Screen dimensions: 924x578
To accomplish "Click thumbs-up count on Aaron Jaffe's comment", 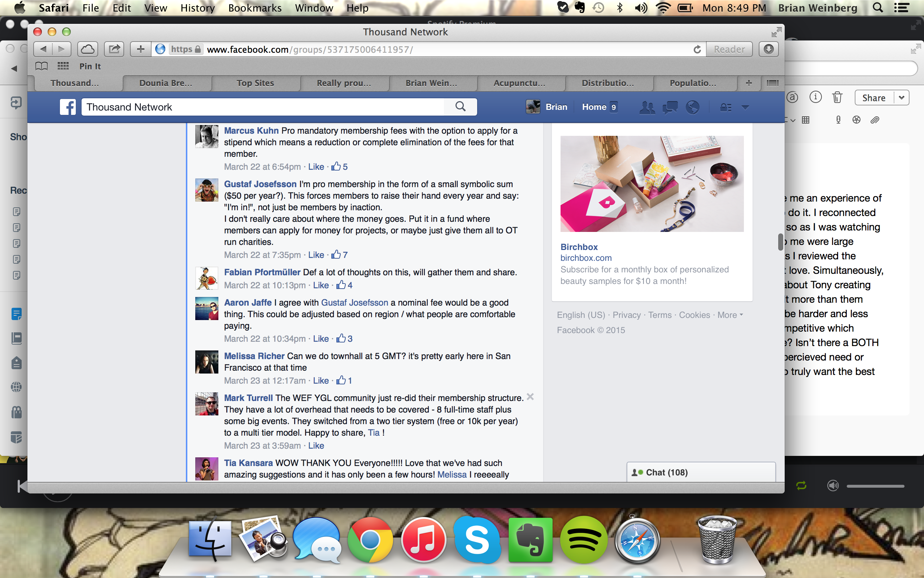I will (344, 339).
